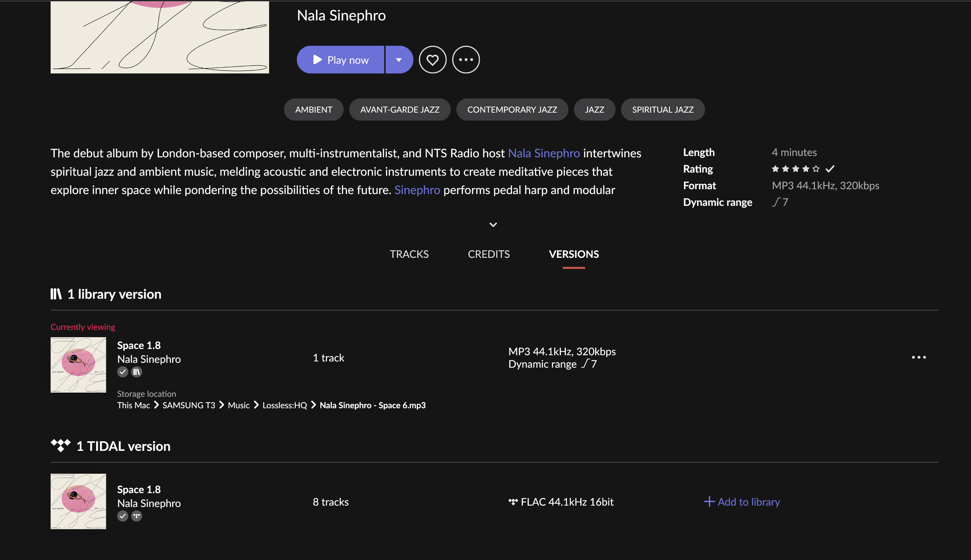Click the library badge under Space 1.8

[x=137, y=371]
